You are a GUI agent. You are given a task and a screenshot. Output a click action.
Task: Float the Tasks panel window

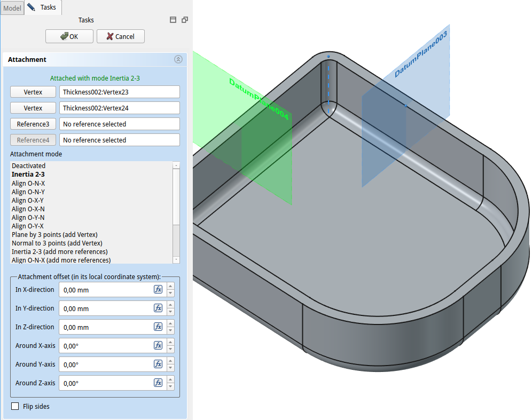(x=185, y=20)
